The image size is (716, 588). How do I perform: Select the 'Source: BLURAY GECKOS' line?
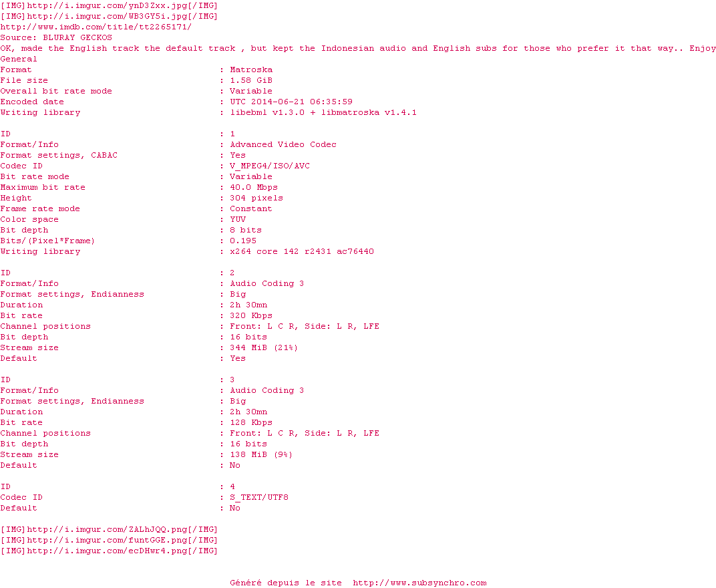pos(56,37)
